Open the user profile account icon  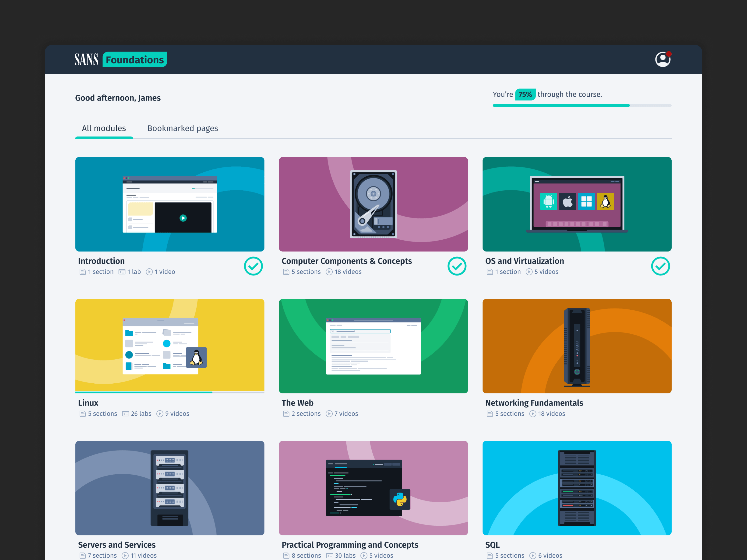click(x=662, y=59)
